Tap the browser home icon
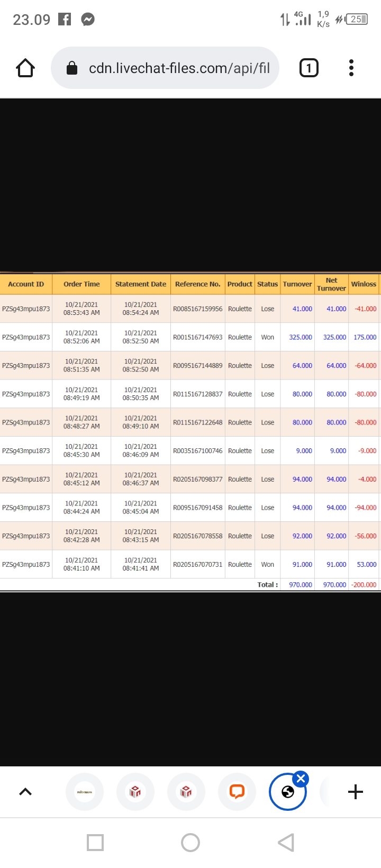The width and height of the screenshot is (381, 868). click(25, 68)
